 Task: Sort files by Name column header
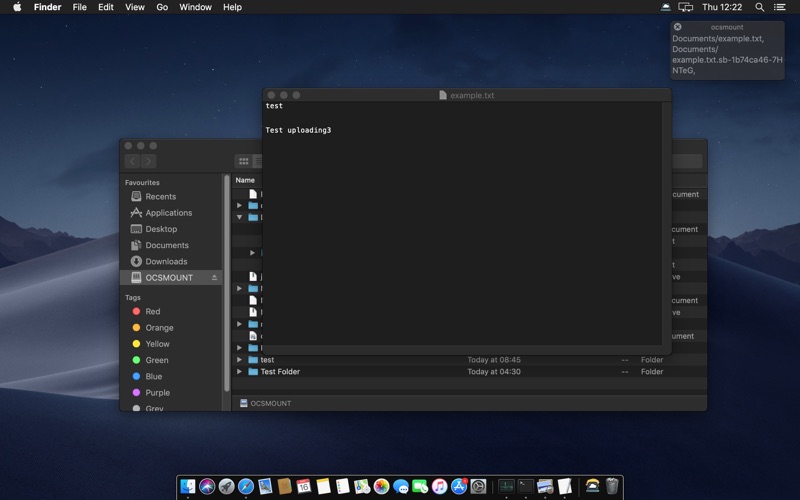(x=245, y=180)
